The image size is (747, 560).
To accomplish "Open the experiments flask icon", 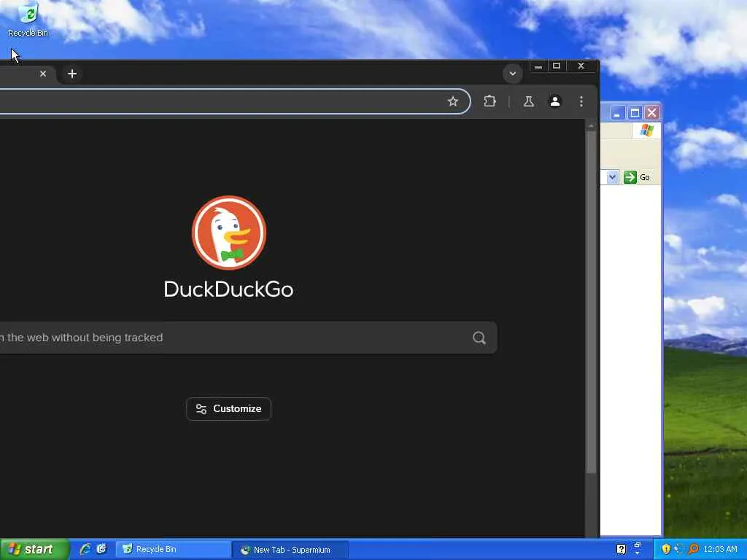I will (528, 101).
